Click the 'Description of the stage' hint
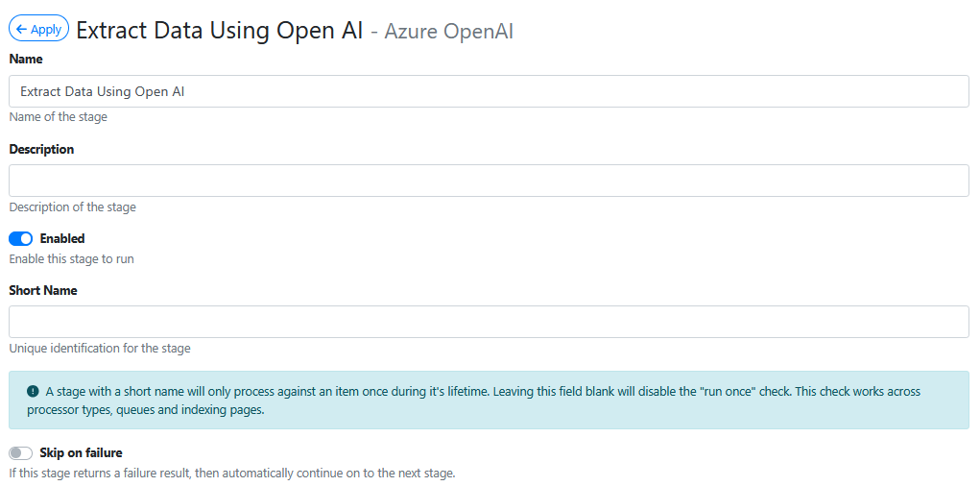980x486 pixels. (72, 207)
